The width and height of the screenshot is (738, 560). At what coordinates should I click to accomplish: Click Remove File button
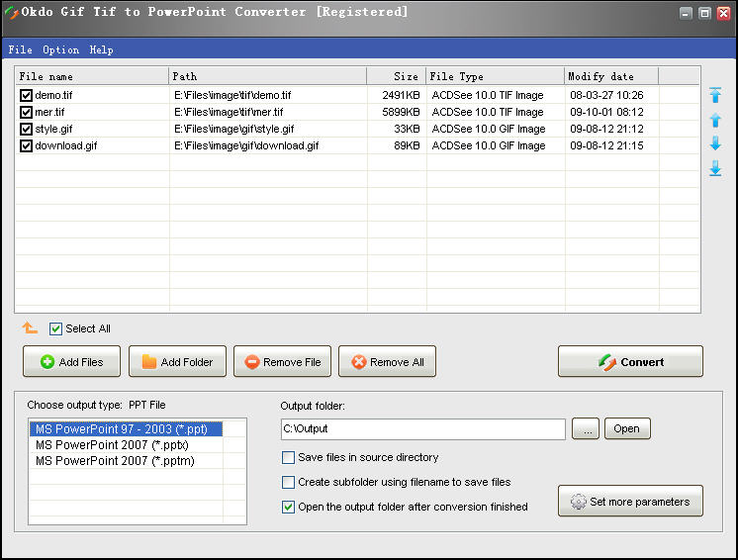pos(282,362)
